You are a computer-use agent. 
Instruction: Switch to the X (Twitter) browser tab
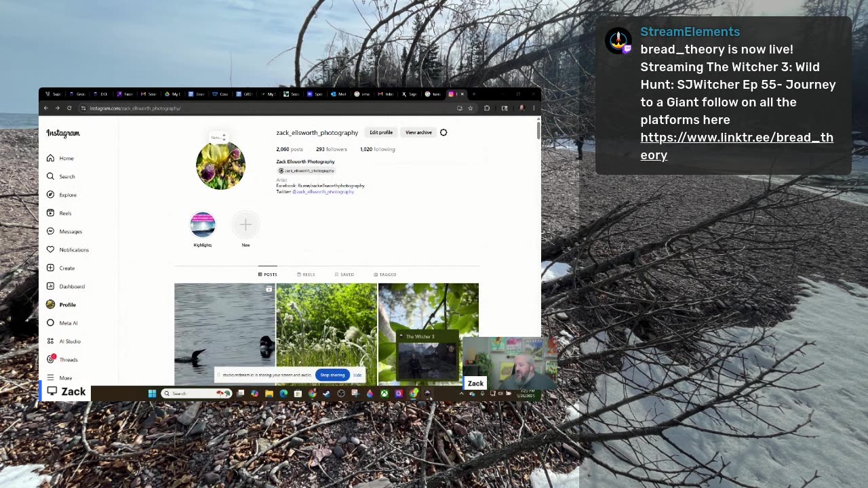click(x=411, y=94)
